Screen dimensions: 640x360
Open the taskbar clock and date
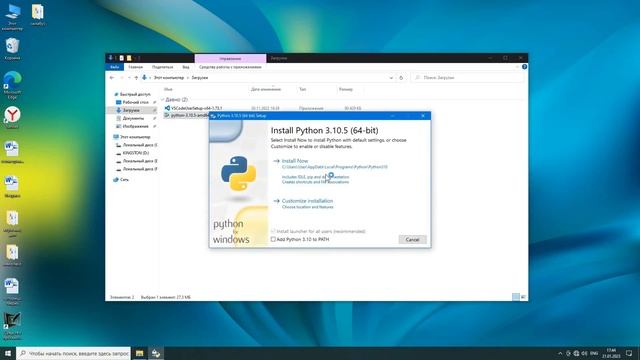pos(611,353)
